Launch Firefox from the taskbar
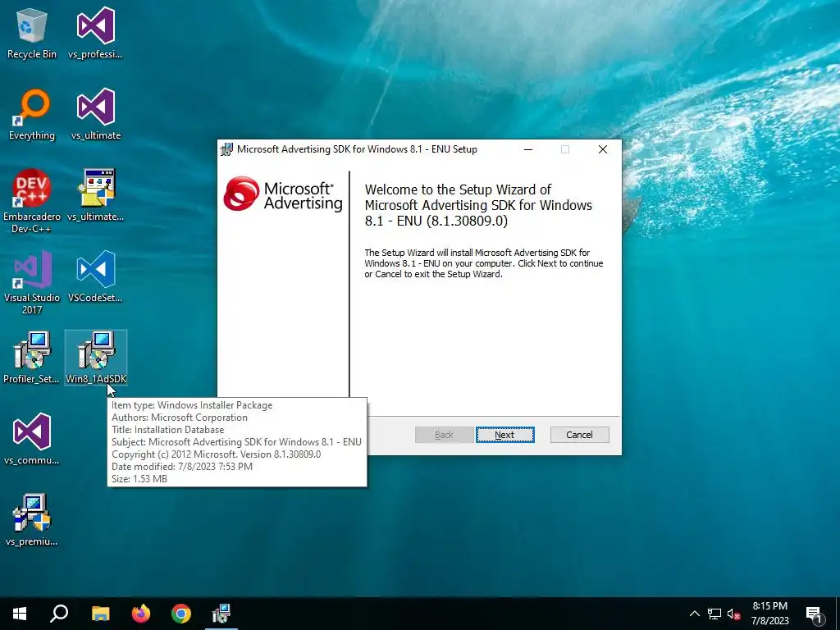The height and width of the screenshot is (630, 840). click(141, 614)
